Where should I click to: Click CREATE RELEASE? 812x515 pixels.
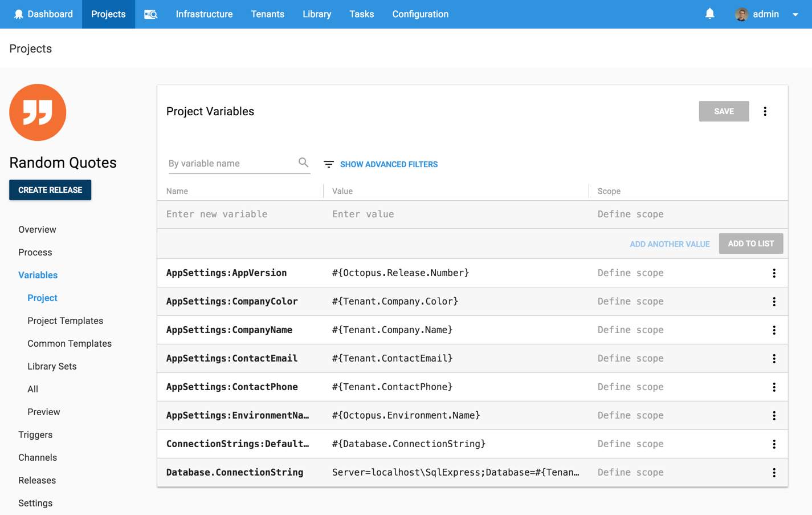[50, 190]
